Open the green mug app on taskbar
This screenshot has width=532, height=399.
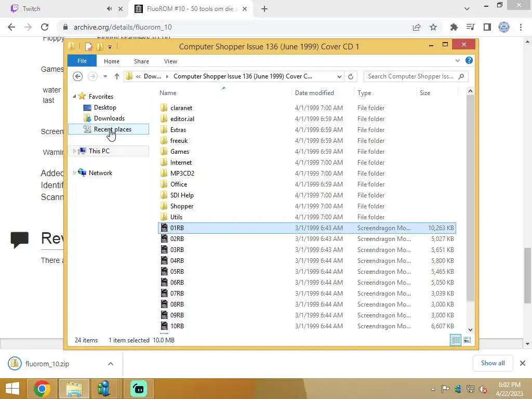(x=138, y=389)
